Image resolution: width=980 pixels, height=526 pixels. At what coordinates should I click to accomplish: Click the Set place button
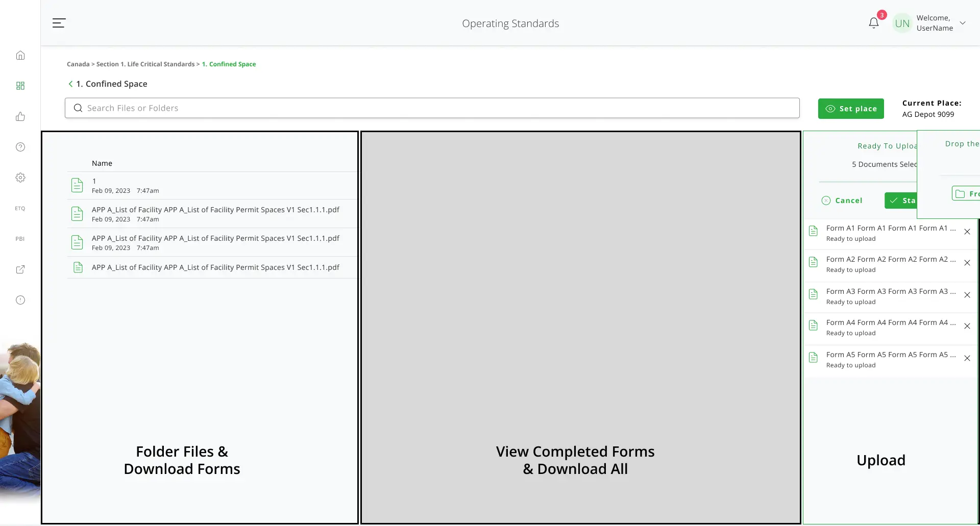850,109
